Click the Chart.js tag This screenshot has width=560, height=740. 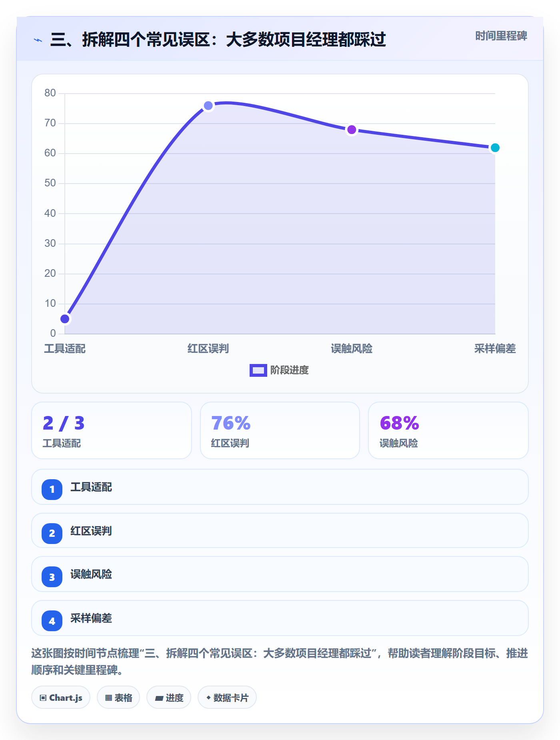(x=61, y=698)
